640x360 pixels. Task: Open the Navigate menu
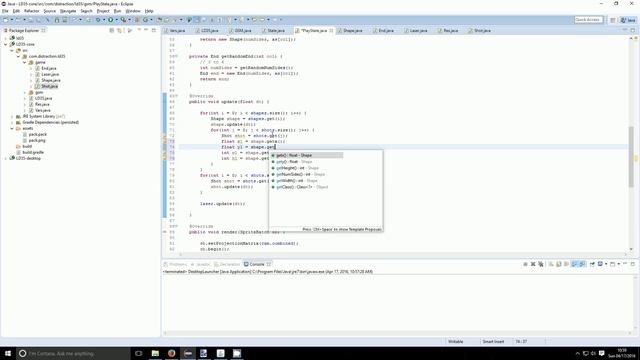[x=68, y=11]
